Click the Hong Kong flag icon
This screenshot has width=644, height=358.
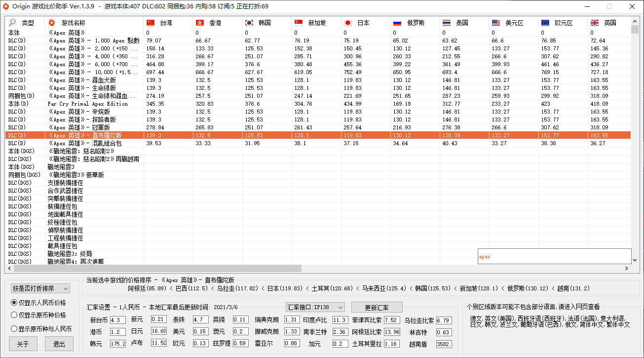[200, 23]
